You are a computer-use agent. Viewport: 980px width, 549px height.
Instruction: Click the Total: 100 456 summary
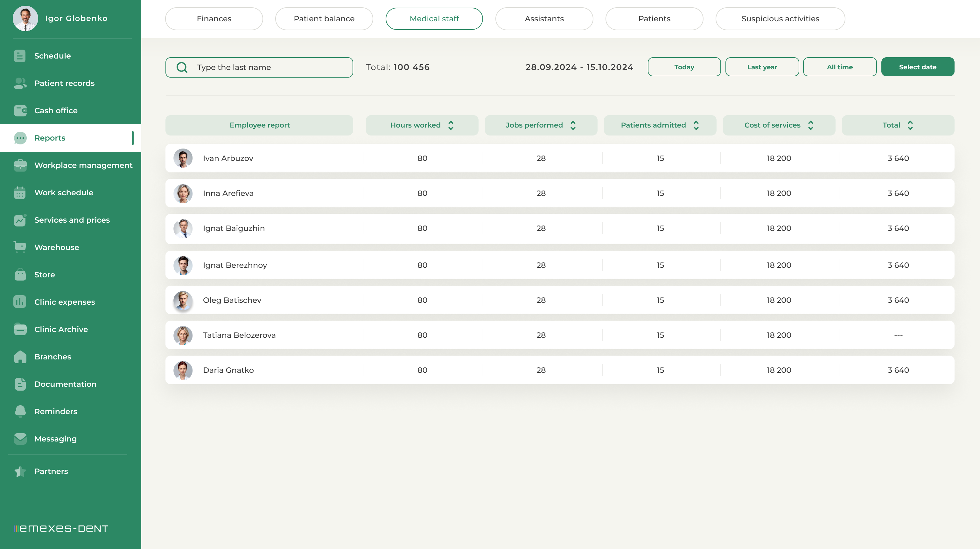click(x=397, y=67)
